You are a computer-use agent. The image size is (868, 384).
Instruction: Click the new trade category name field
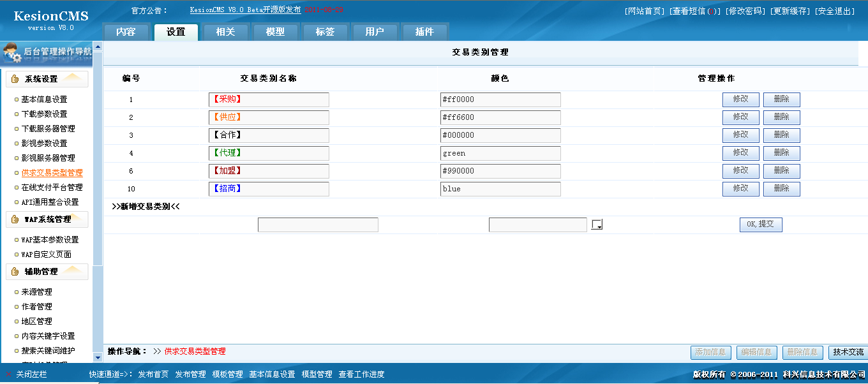pyautogui.click(x=318, y=225)
